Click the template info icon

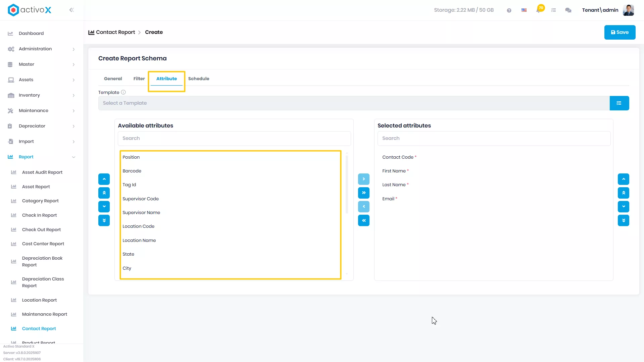123,92
